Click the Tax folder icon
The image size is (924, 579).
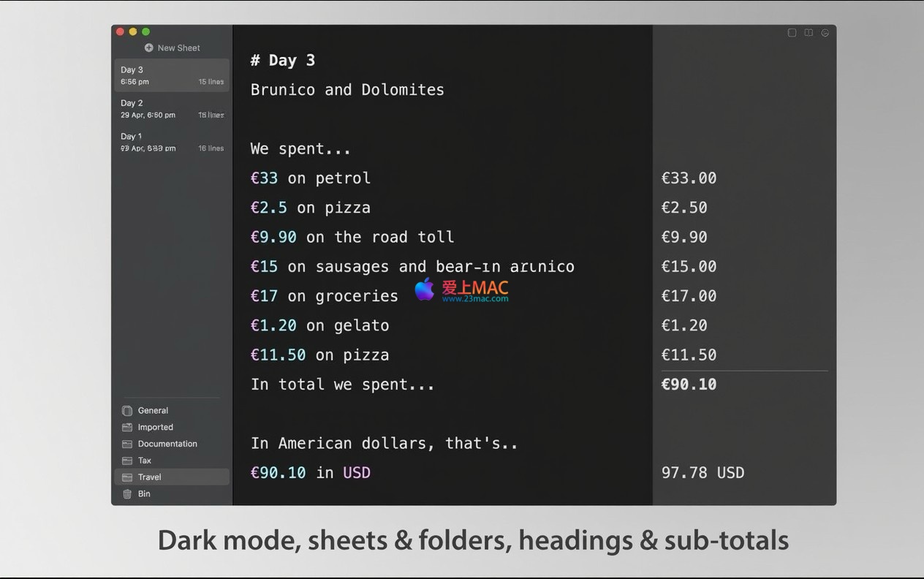pyautogui.click(x=127, y=461)
